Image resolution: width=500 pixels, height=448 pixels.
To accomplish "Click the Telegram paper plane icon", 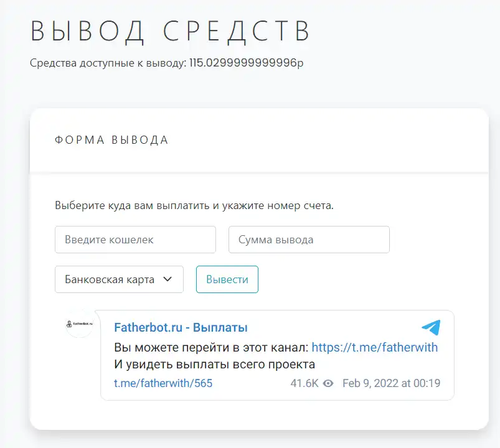I will click(x=431, y=327).
